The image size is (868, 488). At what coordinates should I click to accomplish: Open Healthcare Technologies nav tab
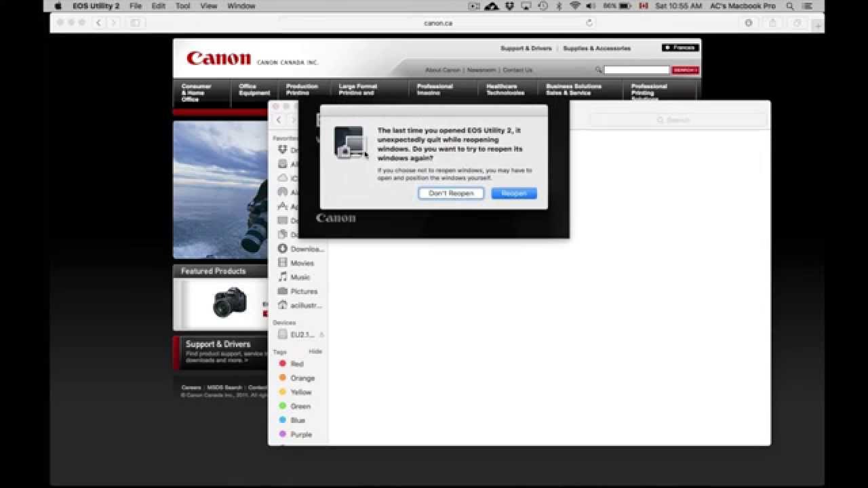coord(505,89)
